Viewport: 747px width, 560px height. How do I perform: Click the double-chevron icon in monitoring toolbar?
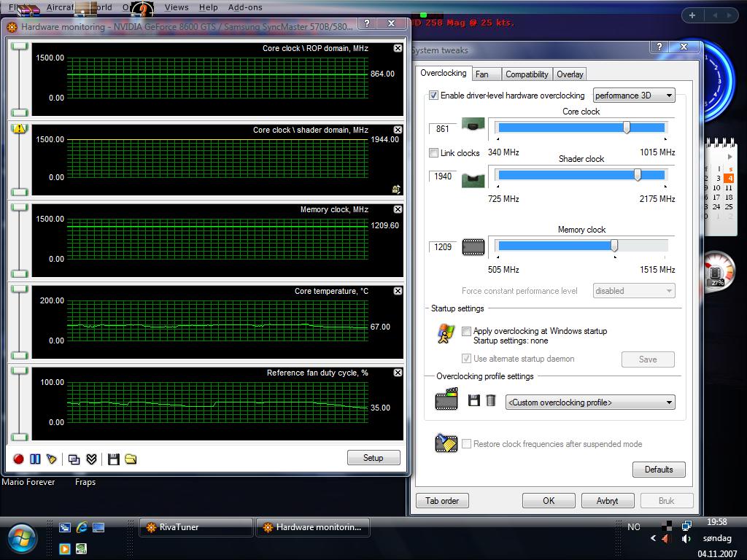(91, 459)
